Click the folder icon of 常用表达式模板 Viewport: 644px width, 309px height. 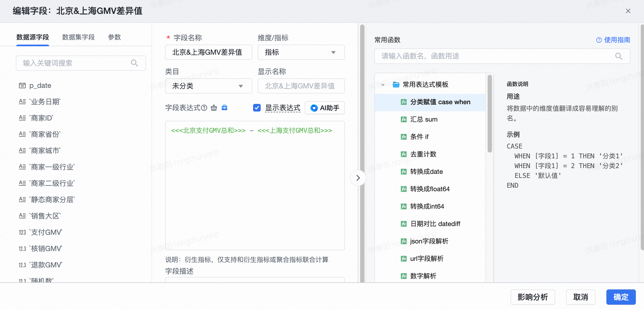point(396,85)
